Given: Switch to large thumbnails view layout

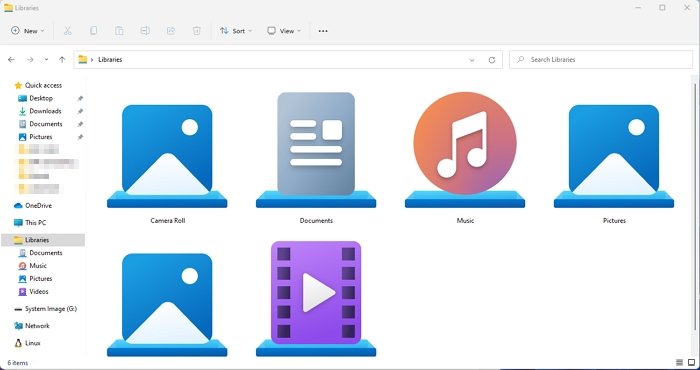Looking at the screenshot, I should (x=691, y=362).
